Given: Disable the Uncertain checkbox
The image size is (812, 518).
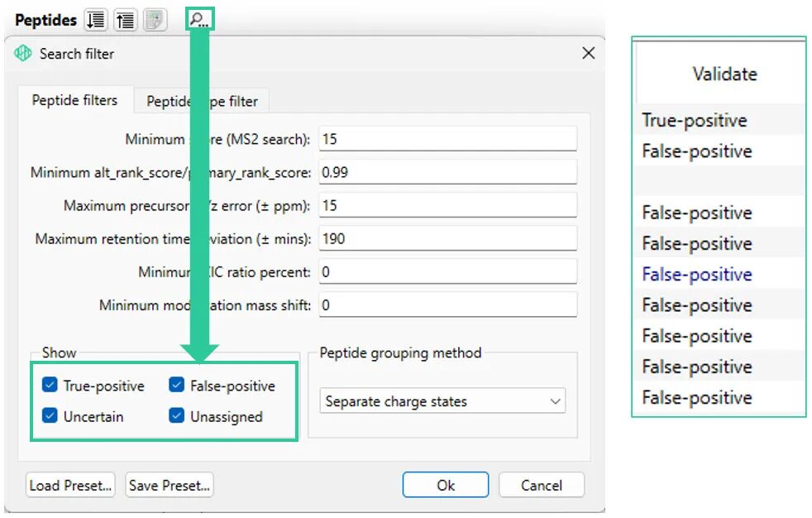Looking at the screenshot, I should click(50, 416).
